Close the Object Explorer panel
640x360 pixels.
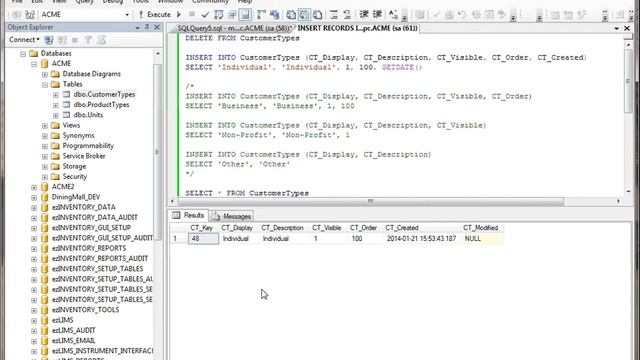point(157,27)
